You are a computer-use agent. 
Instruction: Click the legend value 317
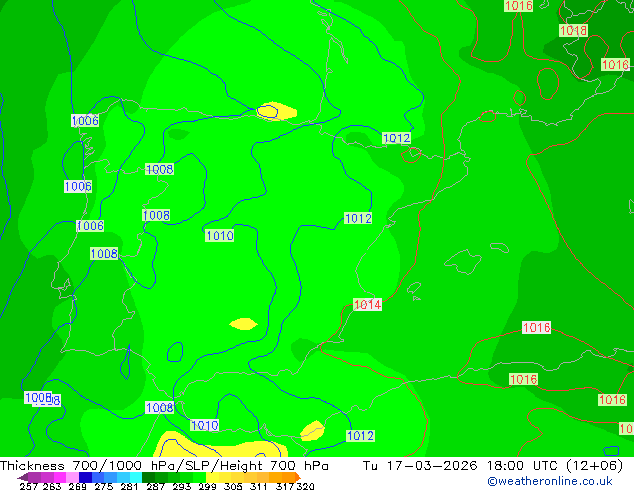click(285, 486)
